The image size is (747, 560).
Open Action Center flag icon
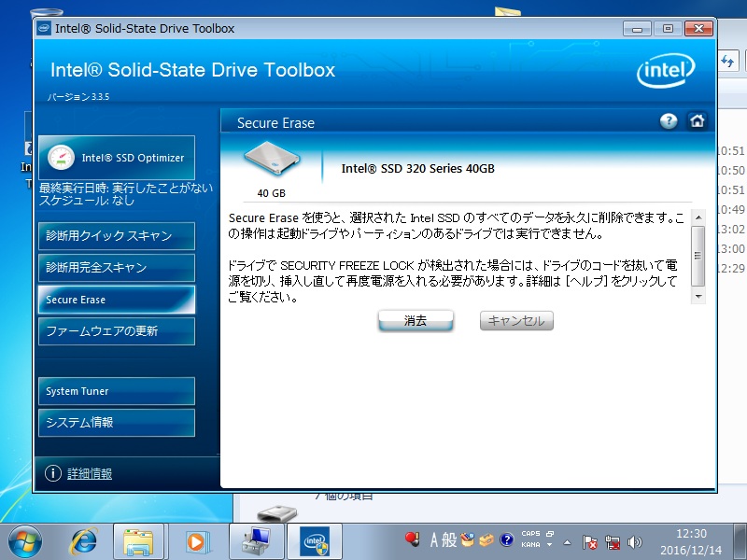coord(589,542)
